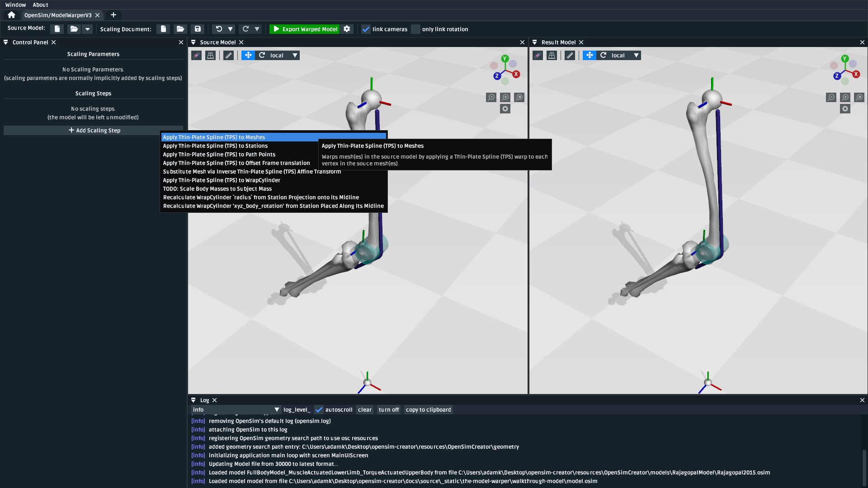Open recent Source Model files dropdown
The height and width of the screenshot is (488, 868).
(x=88, y=29)
